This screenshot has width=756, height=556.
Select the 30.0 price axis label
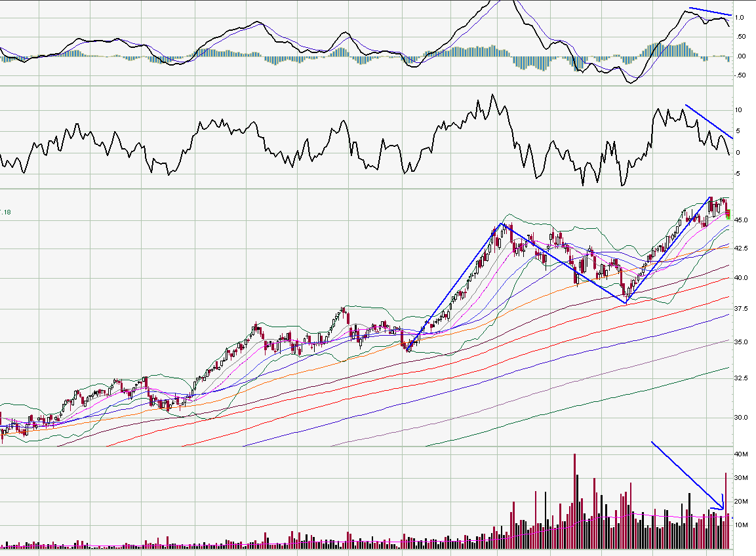point(741,418)
